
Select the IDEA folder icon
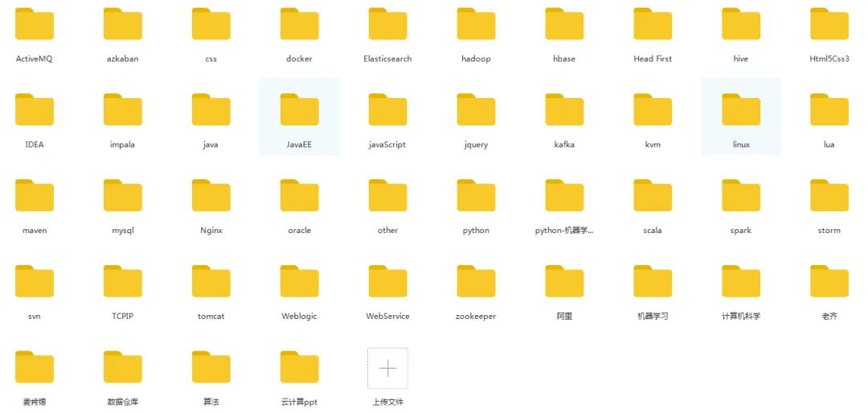click(35, 109)
